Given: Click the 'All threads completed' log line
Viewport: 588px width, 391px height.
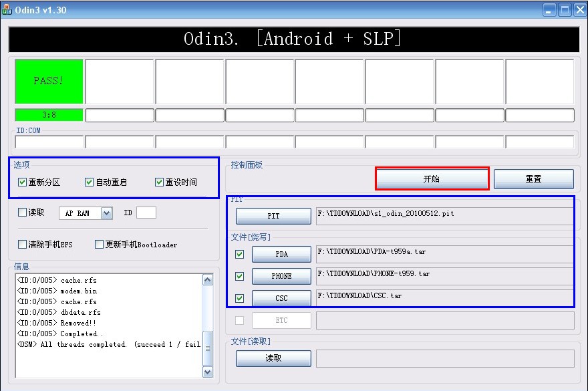Looking at the screenshot, I should click(109, 344).
